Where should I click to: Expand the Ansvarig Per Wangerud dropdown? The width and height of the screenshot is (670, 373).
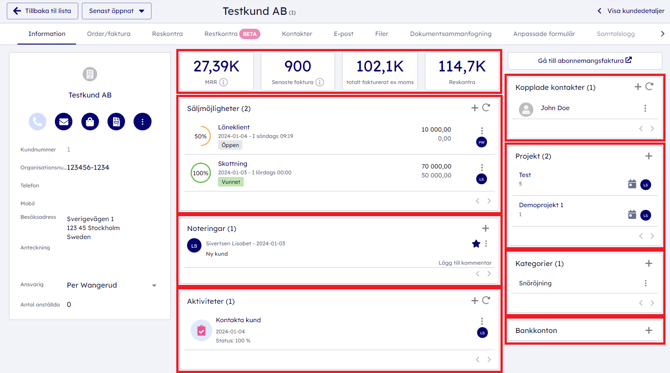[154, 285]
